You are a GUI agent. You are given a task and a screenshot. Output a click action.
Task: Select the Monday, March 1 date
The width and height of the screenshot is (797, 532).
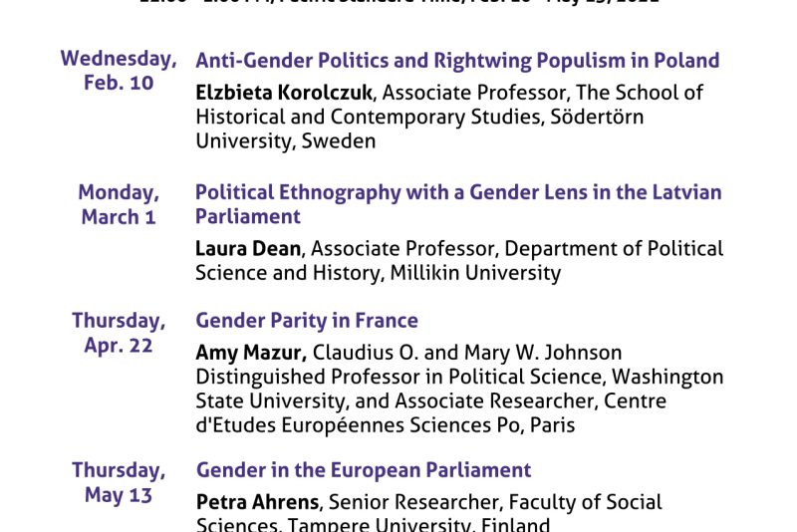point(119,204)
